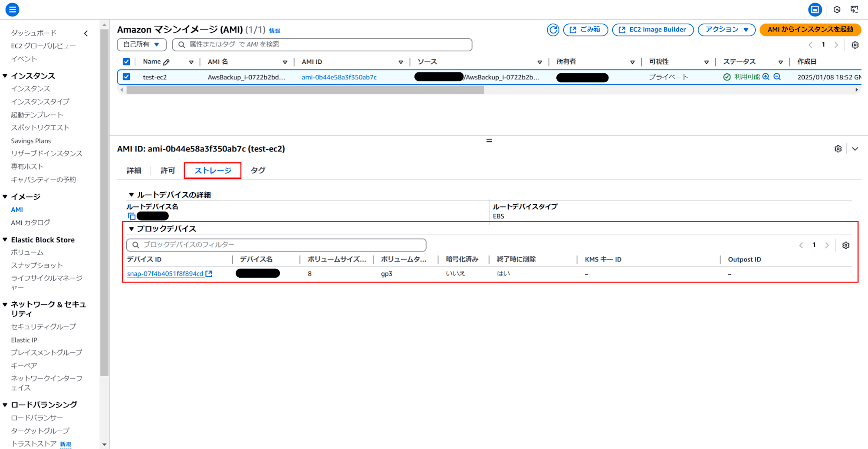Click the AMI search input field
The image size is (868, 449).
click(x=322, y=44)
